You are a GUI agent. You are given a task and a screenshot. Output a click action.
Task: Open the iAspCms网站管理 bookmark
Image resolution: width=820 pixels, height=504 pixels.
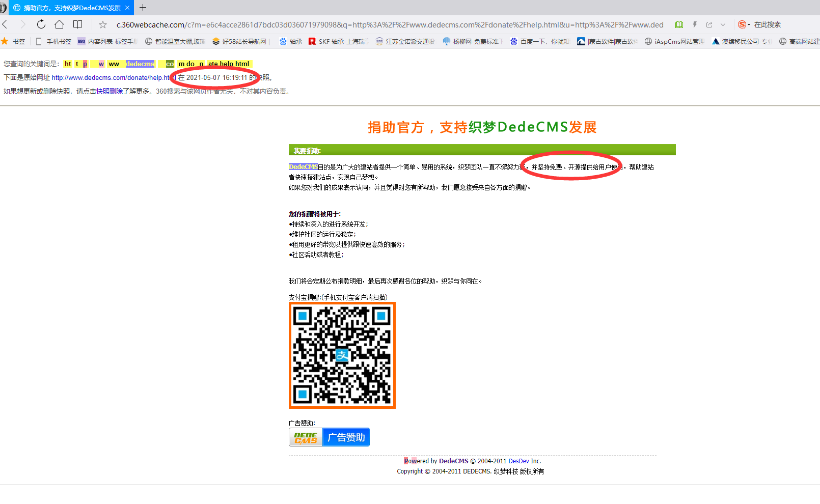coord(674,41)
